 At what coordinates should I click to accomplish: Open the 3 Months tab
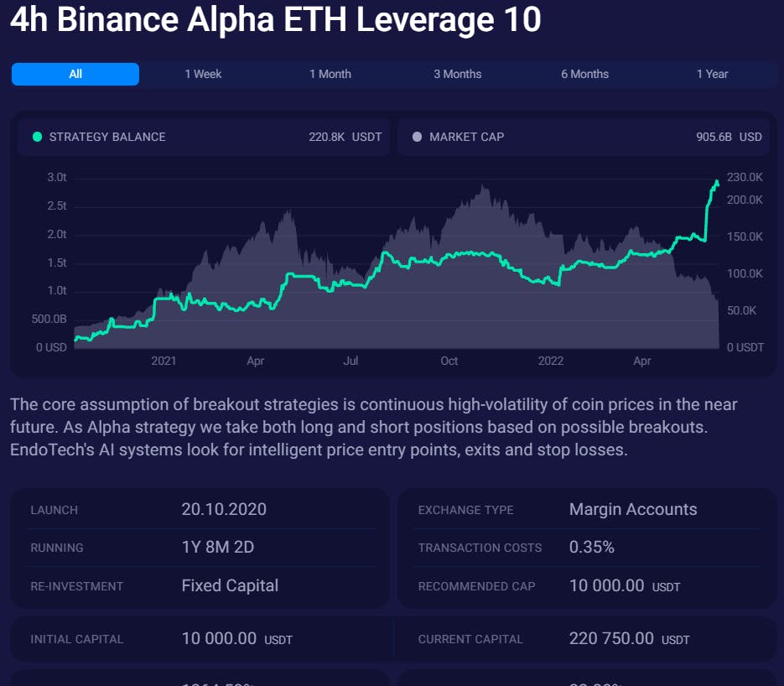pyautogui.click(x=458, y=74)
